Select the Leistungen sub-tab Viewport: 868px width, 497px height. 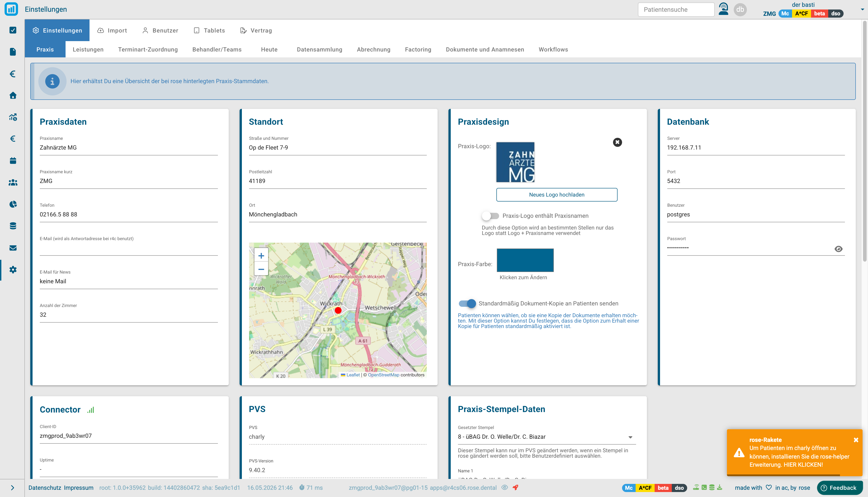tap(88, 49)
